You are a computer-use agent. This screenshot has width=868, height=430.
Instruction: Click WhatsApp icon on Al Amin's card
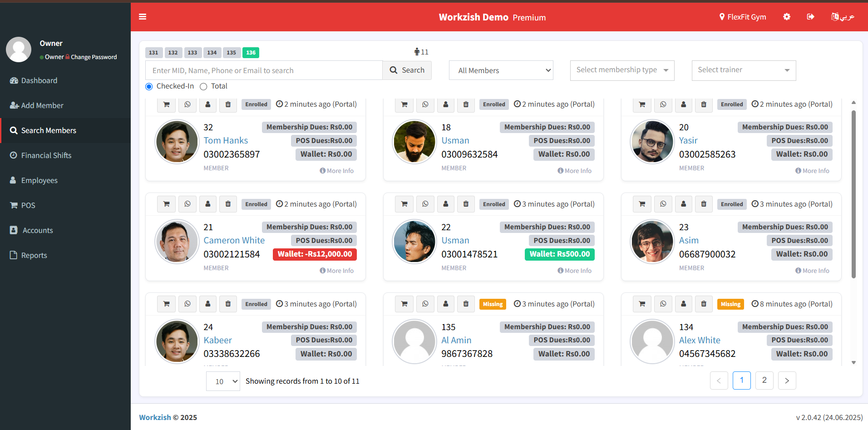(425, 304)
